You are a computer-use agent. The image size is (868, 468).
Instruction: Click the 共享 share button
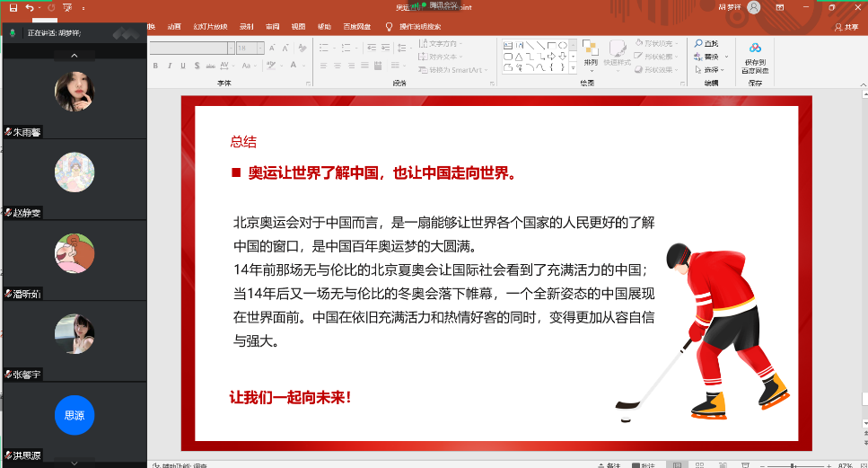point(846,27)
